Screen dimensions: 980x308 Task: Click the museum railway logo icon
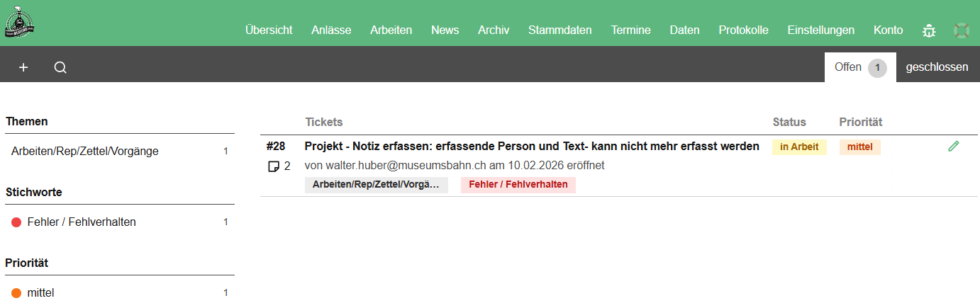(21, 23)
